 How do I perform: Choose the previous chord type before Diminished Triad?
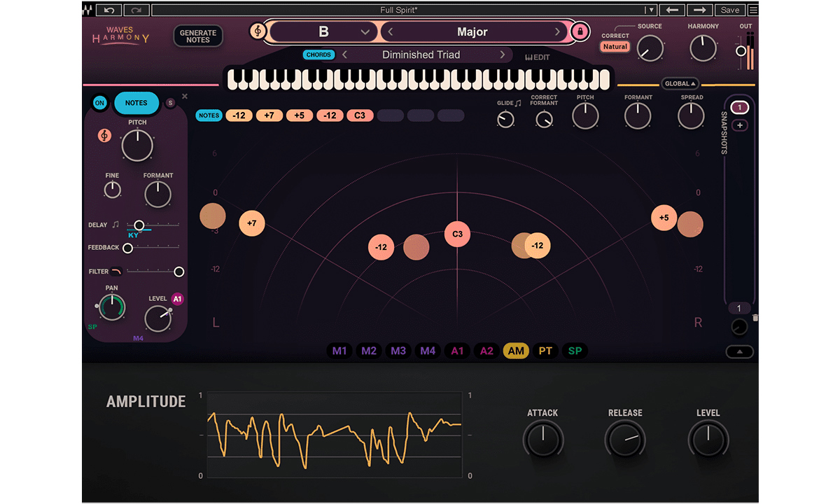pyautogui.click(x=345, y=55)
